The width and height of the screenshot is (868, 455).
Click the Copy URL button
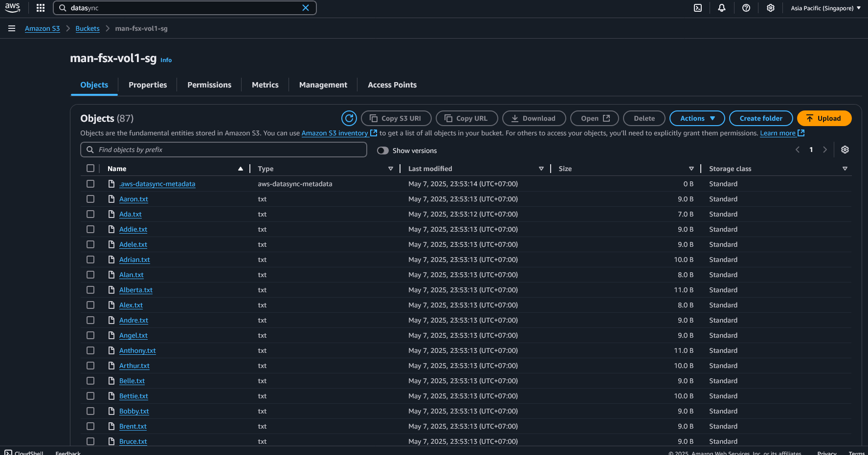tap(467, 118)
